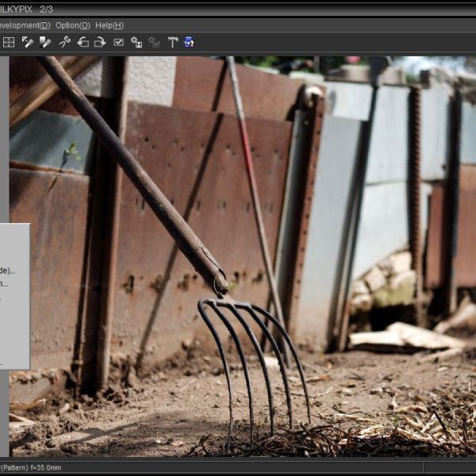Open the Development(D) menu
Viewport: 476px width, 476px height.
[25, 25]
